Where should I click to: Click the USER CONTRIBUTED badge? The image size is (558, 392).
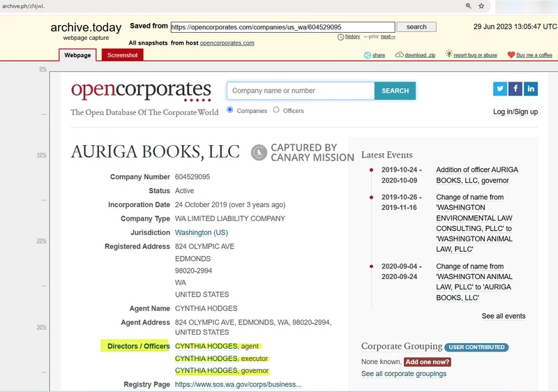coord(476,347)
